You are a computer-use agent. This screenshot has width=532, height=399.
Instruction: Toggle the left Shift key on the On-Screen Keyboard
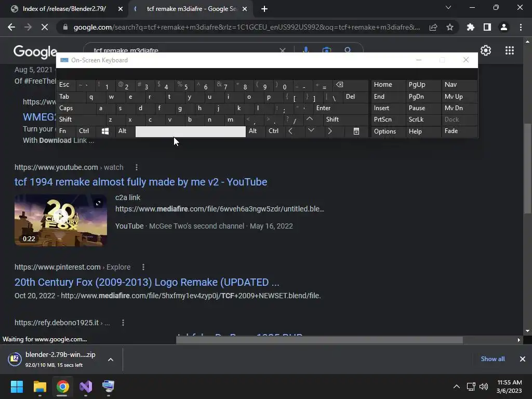coord(81,119)
